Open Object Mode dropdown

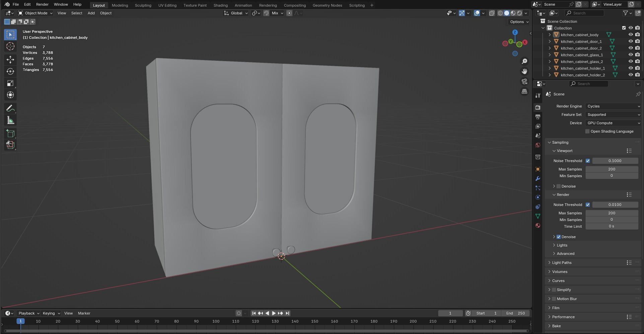(35, 13)
